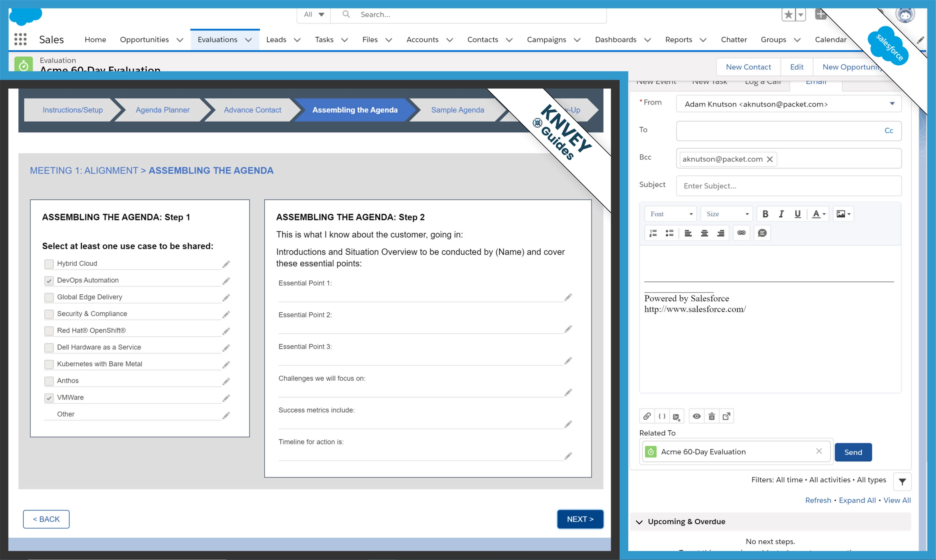Check Kubernetes with Bare Metal checkbox
Viewport: 936px width, 560px height.
coord(49,364)
